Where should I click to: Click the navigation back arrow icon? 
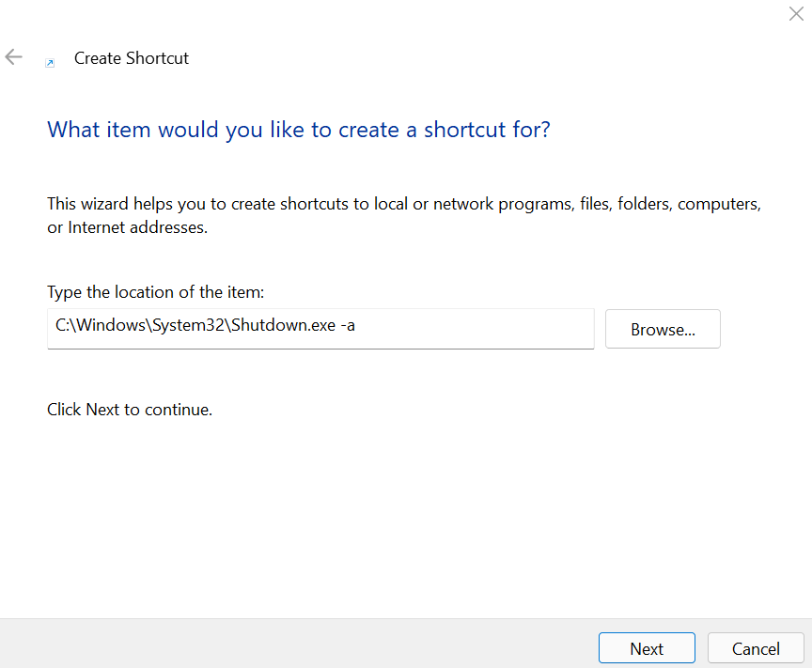(x=13, y=56)
